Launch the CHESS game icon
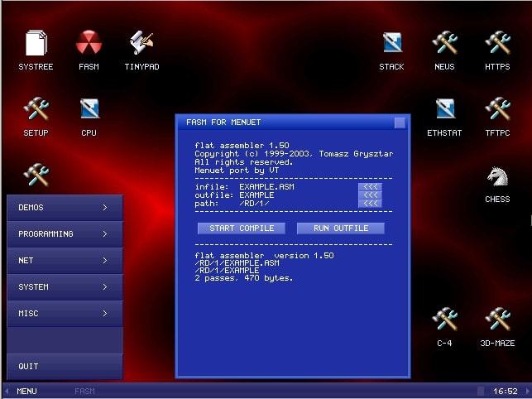Screen dimensions: 532x399 click(497, 177)
